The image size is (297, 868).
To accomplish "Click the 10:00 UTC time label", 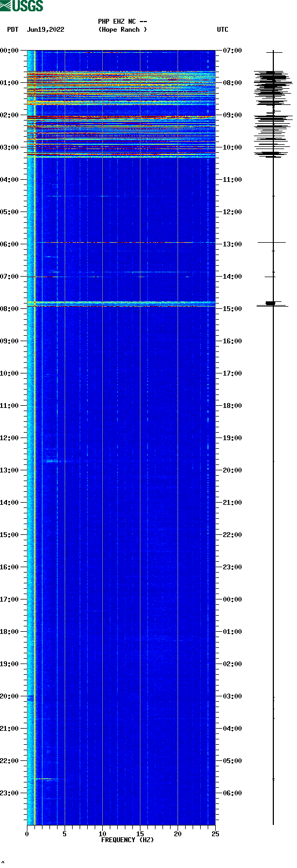I will coord(232,147).
